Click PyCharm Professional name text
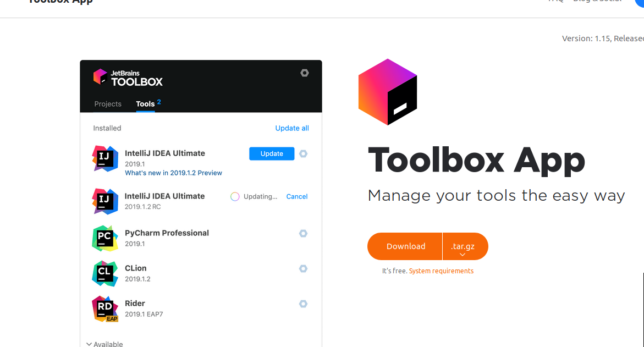Viewport: 644px width, 347px height. click(x=167, y=233)
